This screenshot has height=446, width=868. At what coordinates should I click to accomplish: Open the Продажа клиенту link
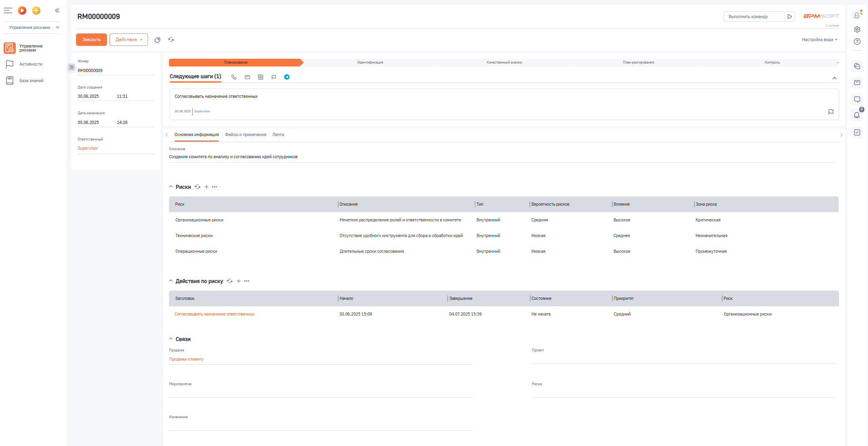coord(186,359)
